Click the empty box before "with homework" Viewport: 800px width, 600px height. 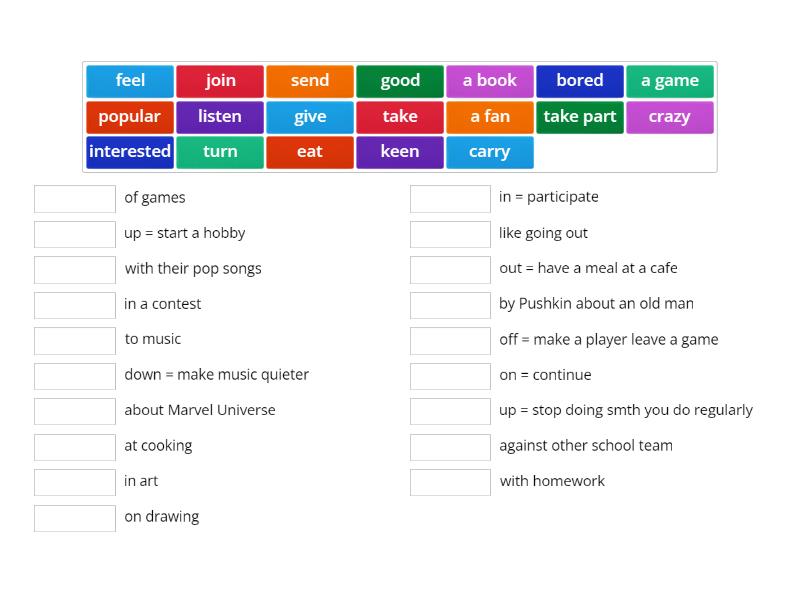point(451,482)
